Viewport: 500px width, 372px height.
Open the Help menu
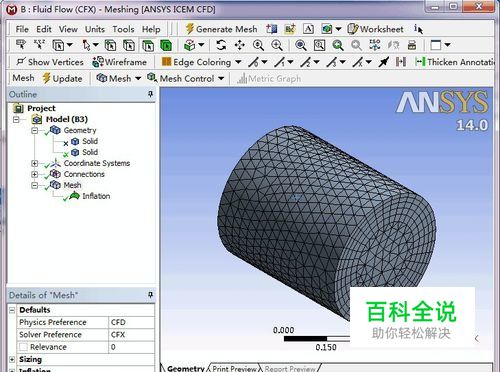(x=151, y=29)
